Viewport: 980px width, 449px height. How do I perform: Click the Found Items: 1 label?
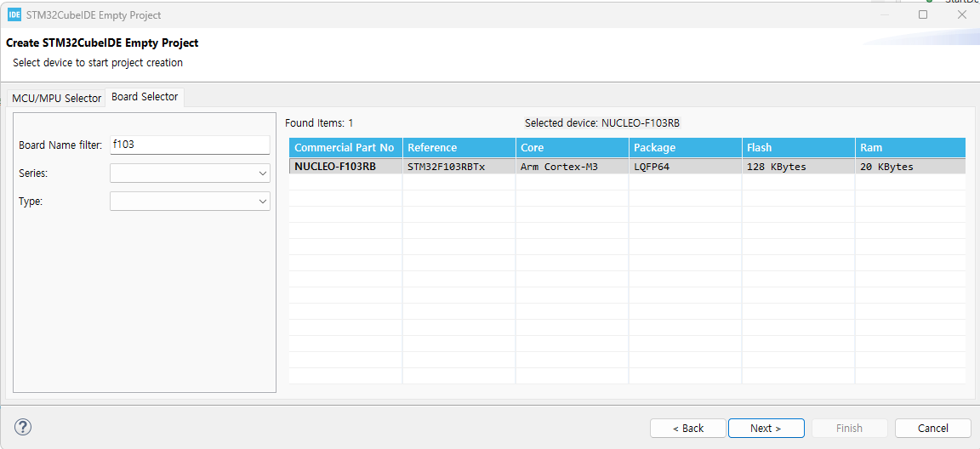point(319,123)
